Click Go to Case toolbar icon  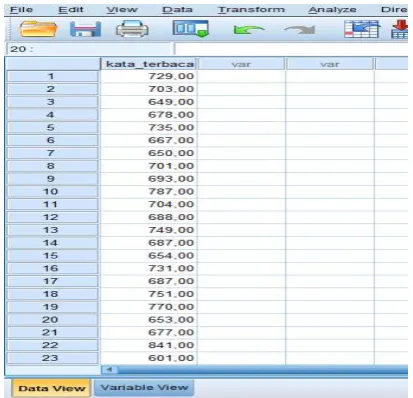(x=362, y=29)
